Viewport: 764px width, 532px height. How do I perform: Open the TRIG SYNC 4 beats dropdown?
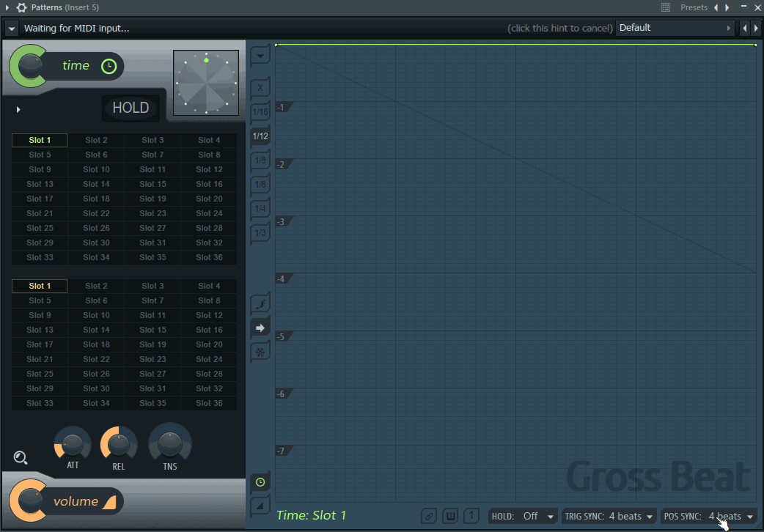(609, 517)
